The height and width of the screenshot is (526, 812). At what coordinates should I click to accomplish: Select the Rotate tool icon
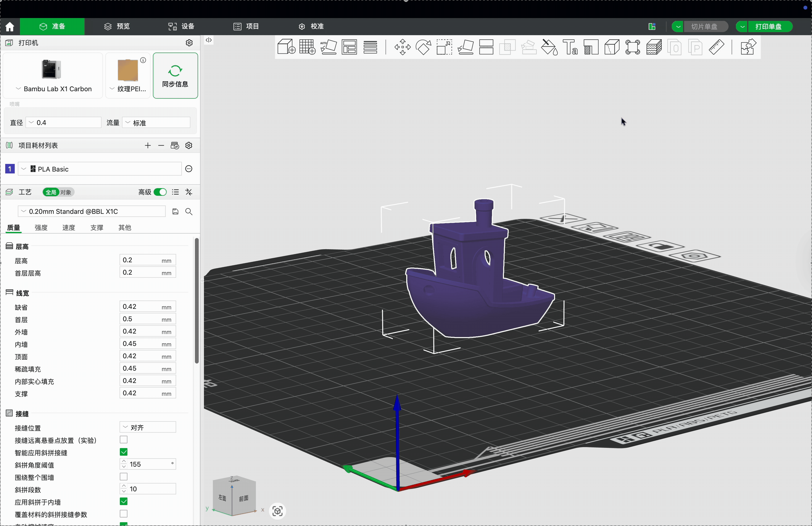click(423, 47)
